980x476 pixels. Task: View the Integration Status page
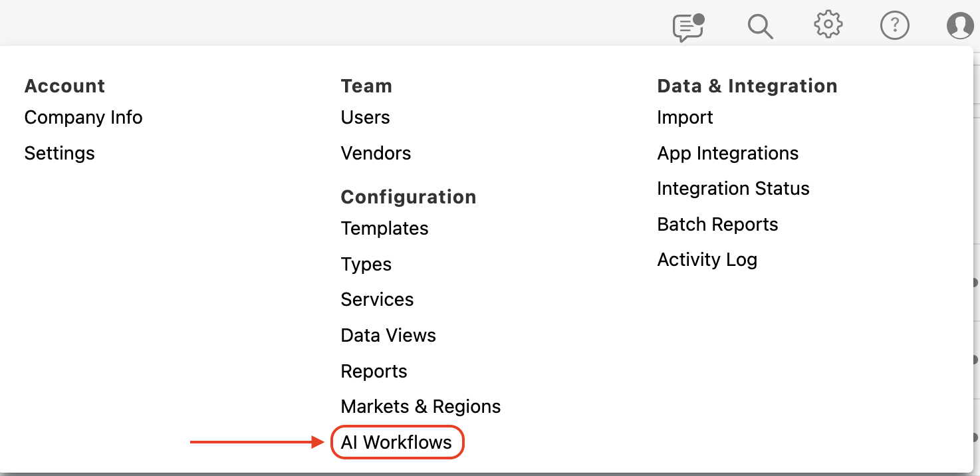[733, 189]
